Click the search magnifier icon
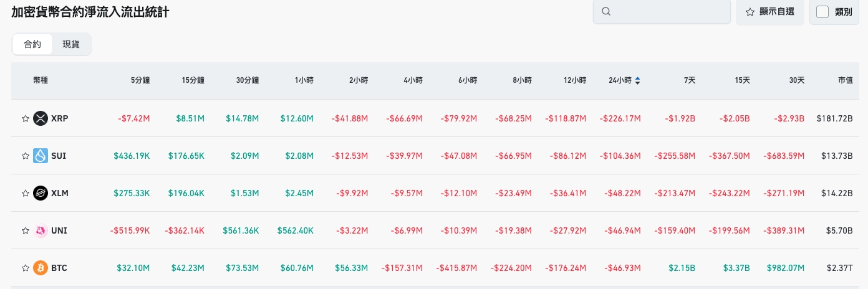 [606, 12]
